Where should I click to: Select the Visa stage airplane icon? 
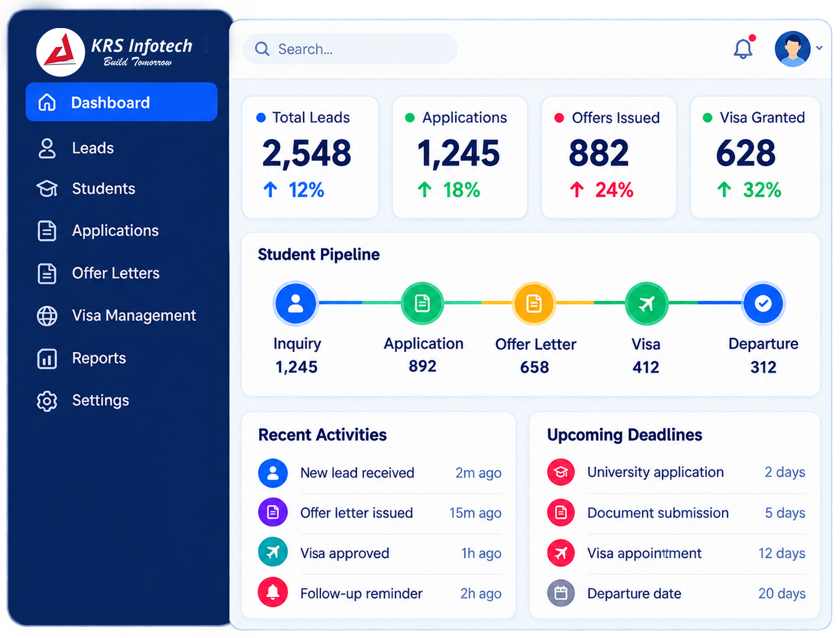(647, 303)
